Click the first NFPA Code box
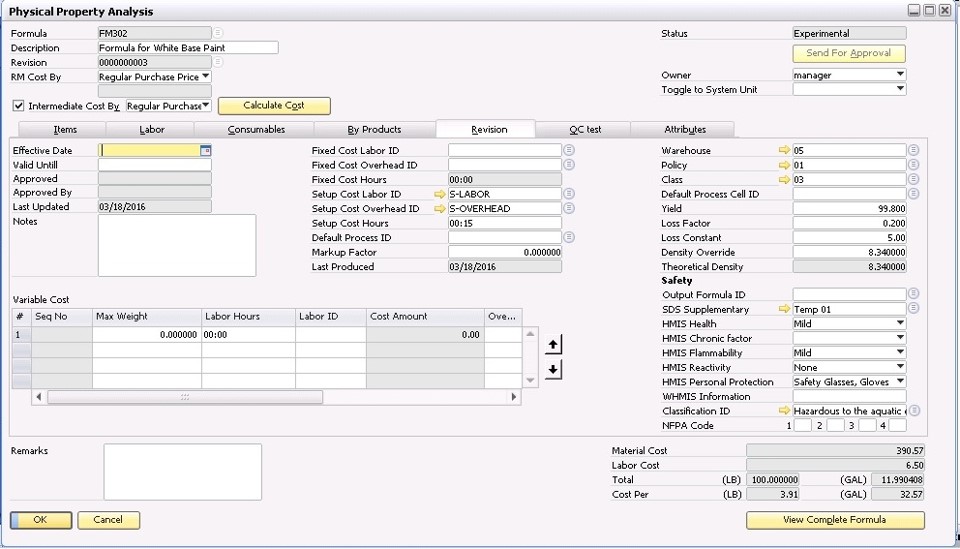This screenshot has height=549, width=960. 801,426
